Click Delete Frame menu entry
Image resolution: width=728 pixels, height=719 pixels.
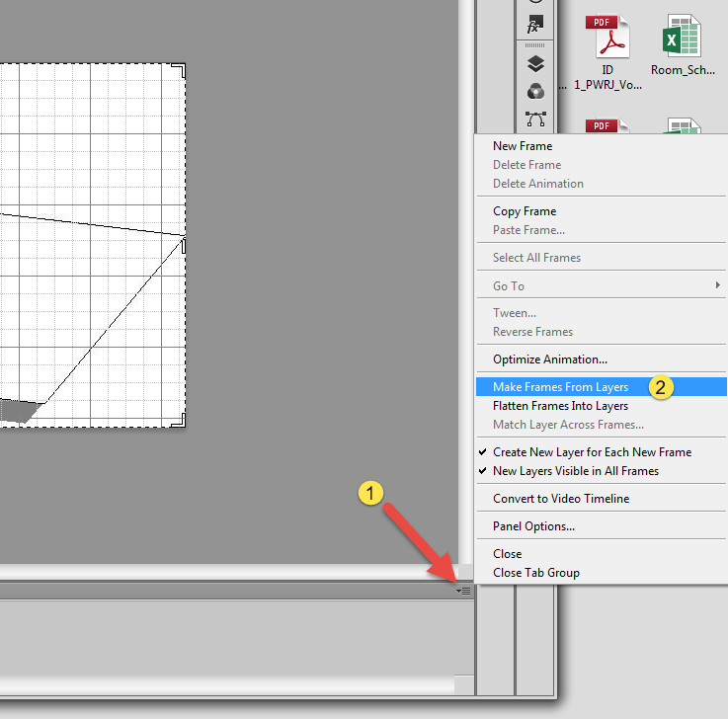click(601, 165)
